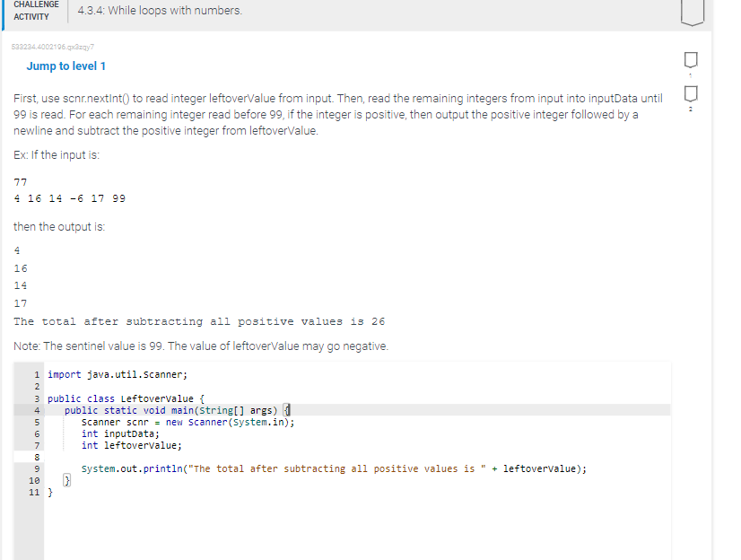This screenshot has width=741, height=560.
Task: Click the closing brace on line 11
Action: [x=49, y=491]
